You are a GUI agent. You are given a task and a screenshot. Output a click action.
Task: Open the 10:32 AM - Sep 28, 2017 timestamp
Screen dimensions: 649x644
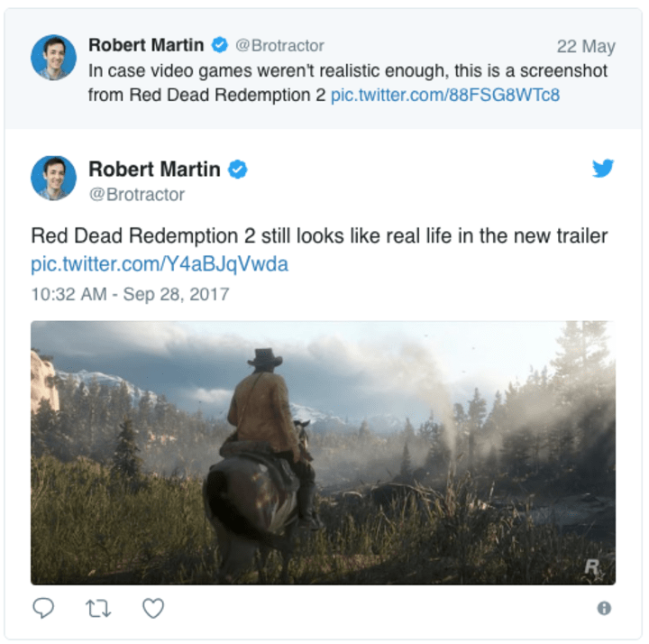(x=130, y=294)
